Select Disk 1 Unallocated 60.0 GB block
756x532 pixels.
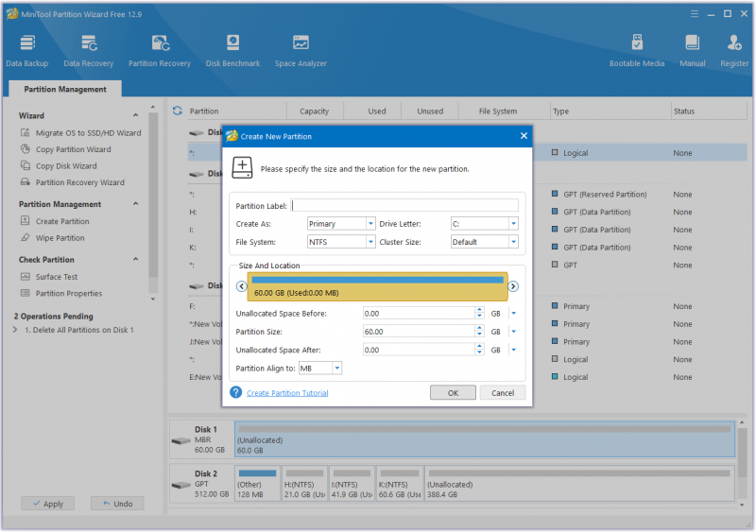485,439
